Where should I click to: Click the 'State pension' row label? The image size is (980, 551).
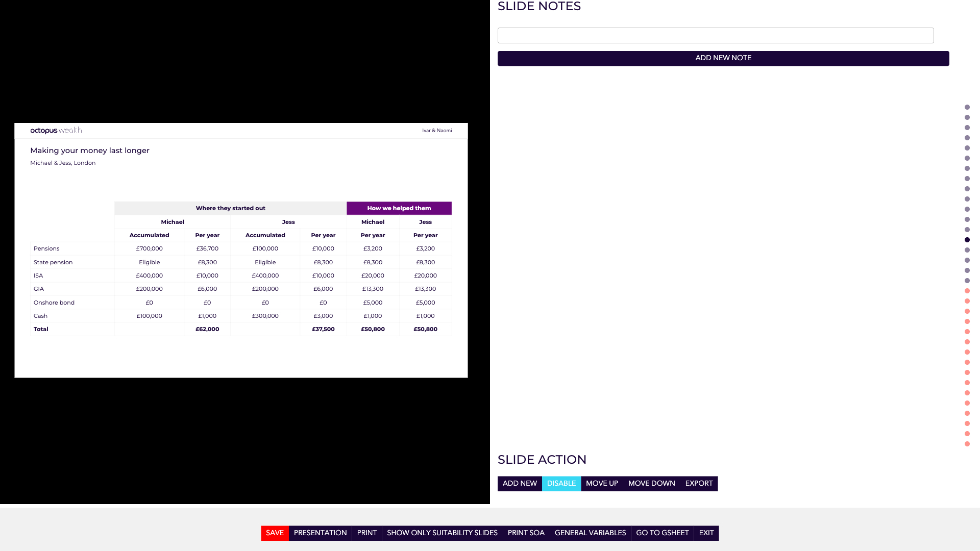pos(53,262)
